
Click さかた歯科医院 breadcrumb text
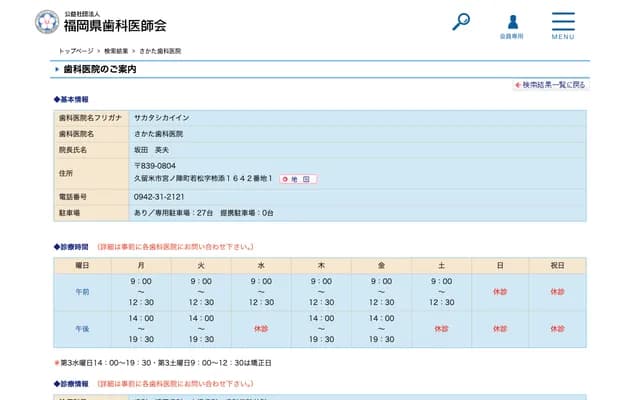pos(160,51)
